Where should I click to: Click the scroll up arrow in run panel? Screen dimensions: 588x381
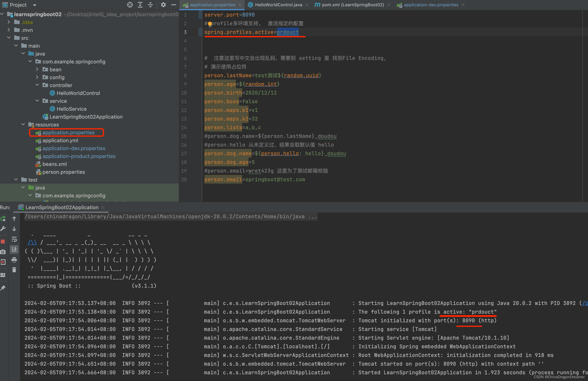14,218
